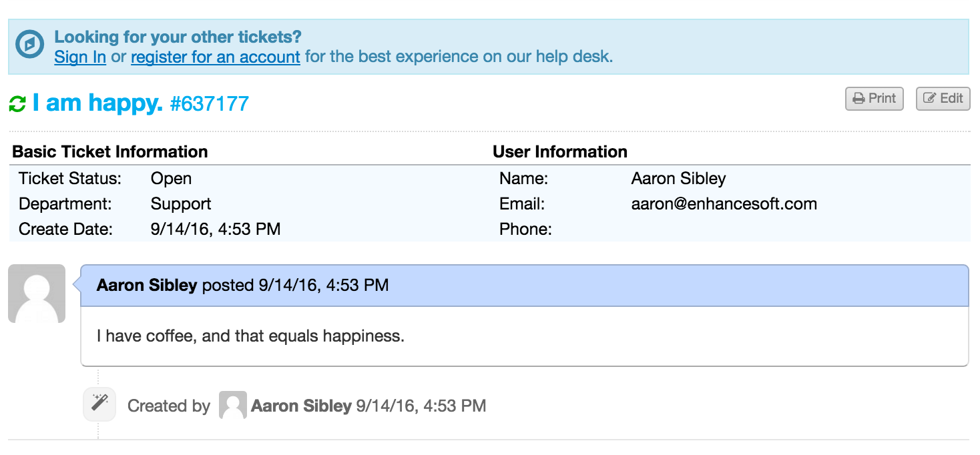980x455 pixels.
Task: Click the Support department value
Action: point(181,204)
